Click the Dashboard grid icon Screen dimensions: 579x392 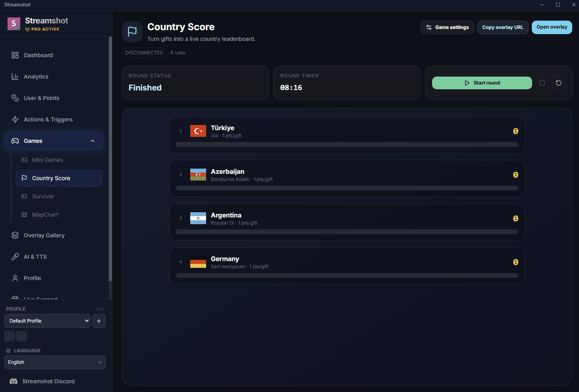pos(15,55)
